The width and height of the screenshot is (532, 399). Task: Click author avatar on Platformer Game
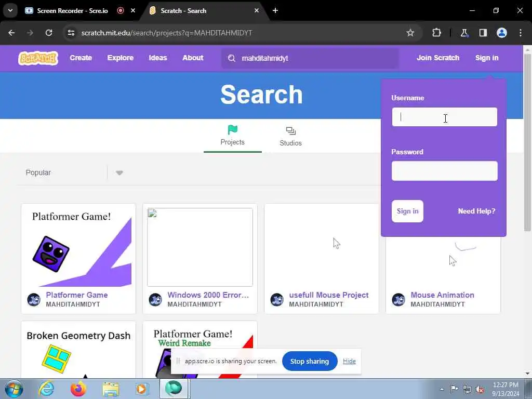point(34,300)
